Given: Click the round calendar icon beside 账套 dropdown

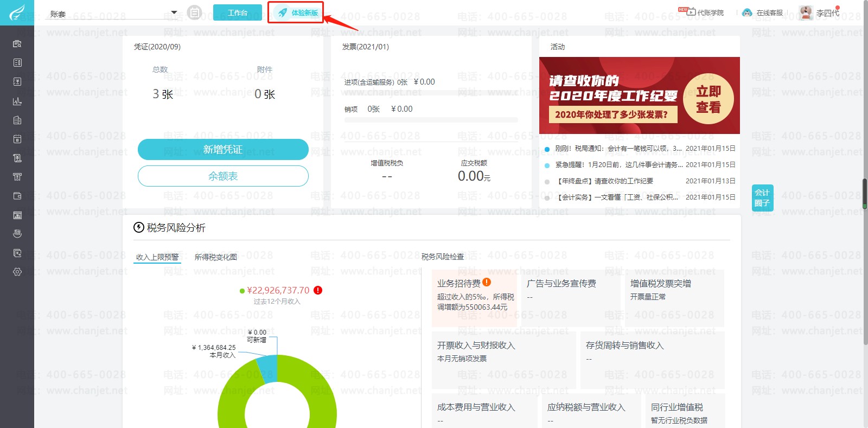Looking at the screenshot, I should pyautogui.click(x=194, y=12).
